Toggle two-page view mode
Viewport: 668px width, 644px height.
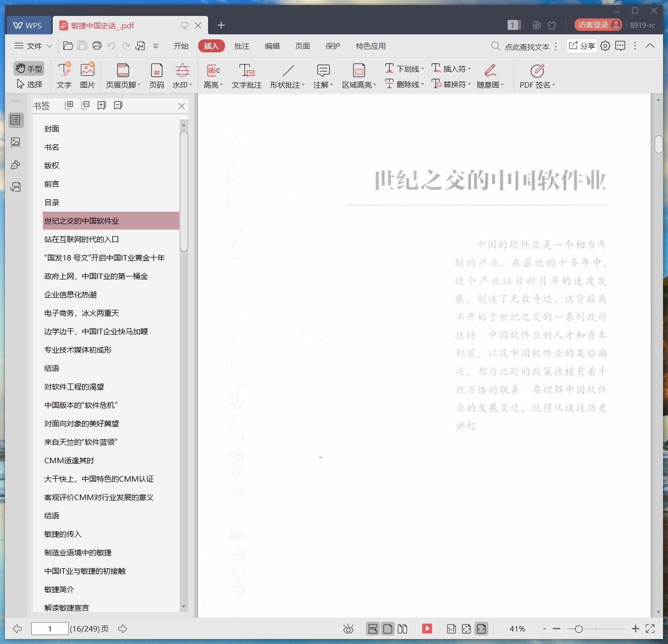(403, 629)
